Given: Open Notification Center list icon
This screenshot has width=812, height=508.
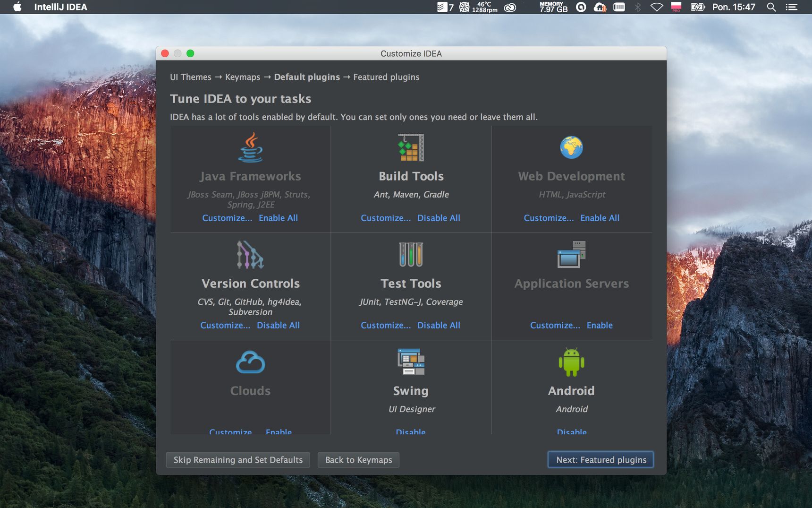Looking at the screenshot, I should point(791,7).
